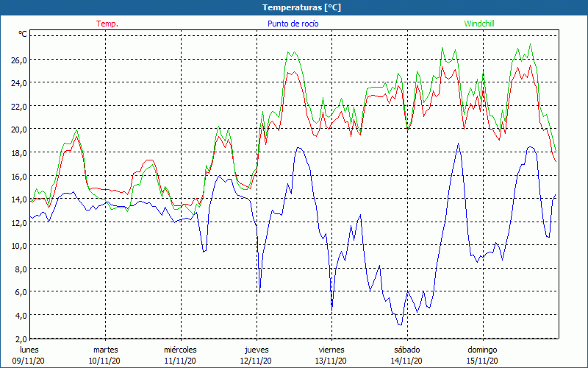This screenshot has width=588, height=368.
Task: Click the 'sábado' day label
Action: click(407, 350)
